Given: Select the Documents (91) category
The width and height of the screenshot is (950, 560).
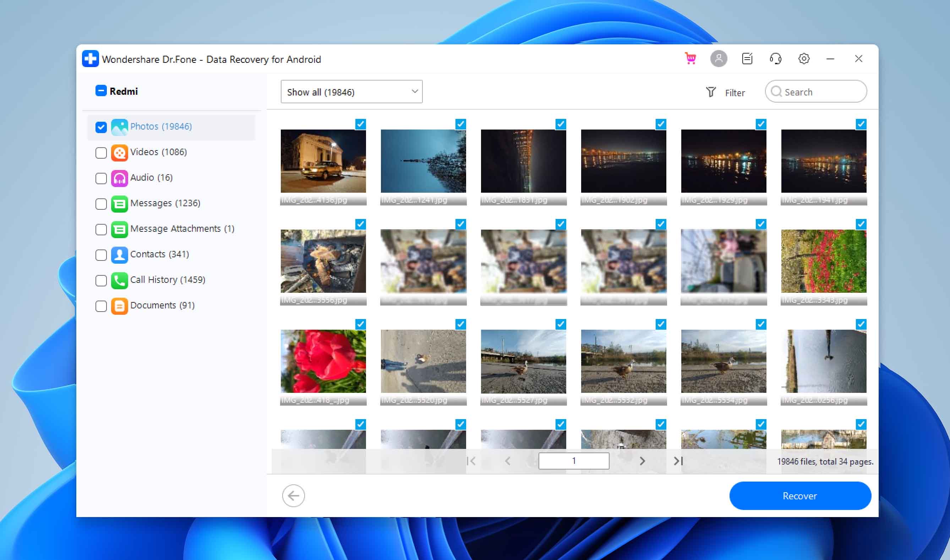Looking at the screenshot, I should (171, 306).
